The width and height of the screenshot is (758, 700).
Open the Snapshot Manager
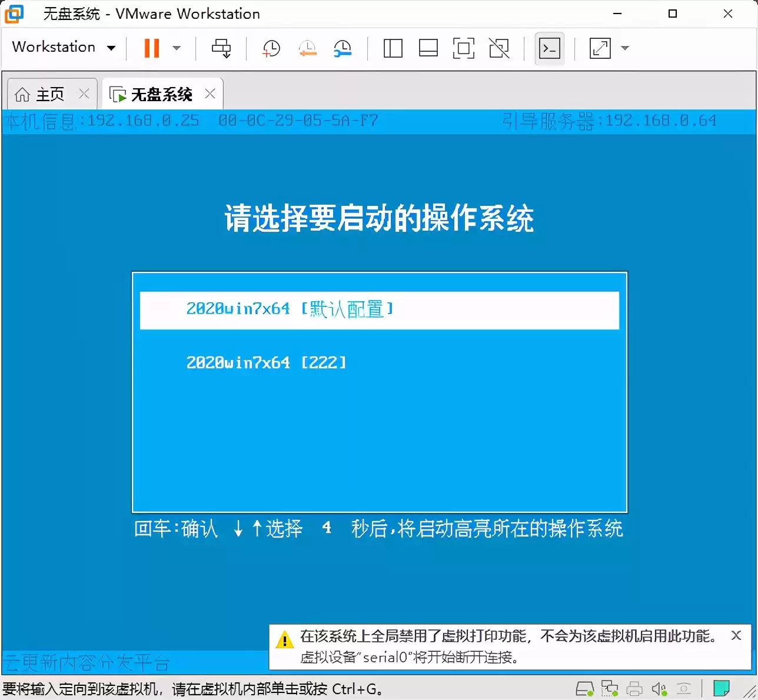343,48
